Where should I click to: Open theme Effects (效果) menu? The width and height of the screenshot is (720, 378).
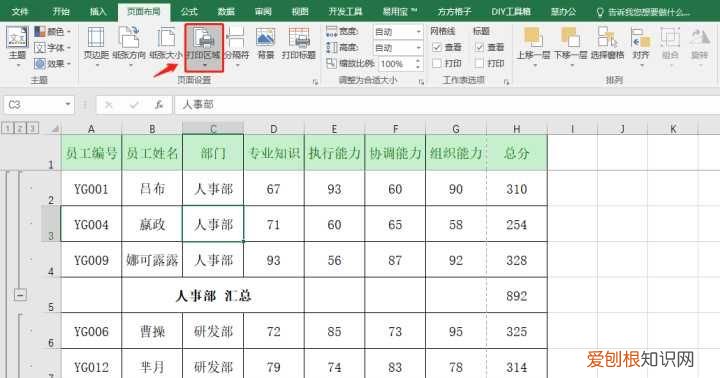click(53, 63)
